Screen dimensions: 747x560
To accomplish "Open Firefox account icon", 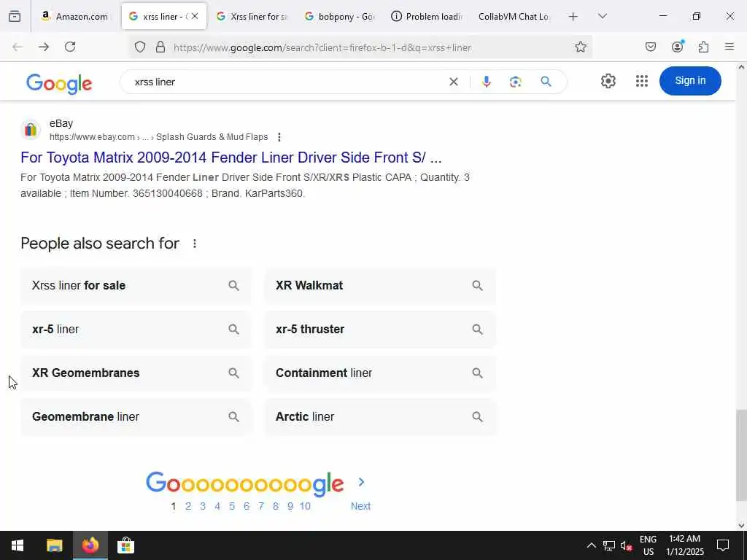I will click(x=678, y=46).
